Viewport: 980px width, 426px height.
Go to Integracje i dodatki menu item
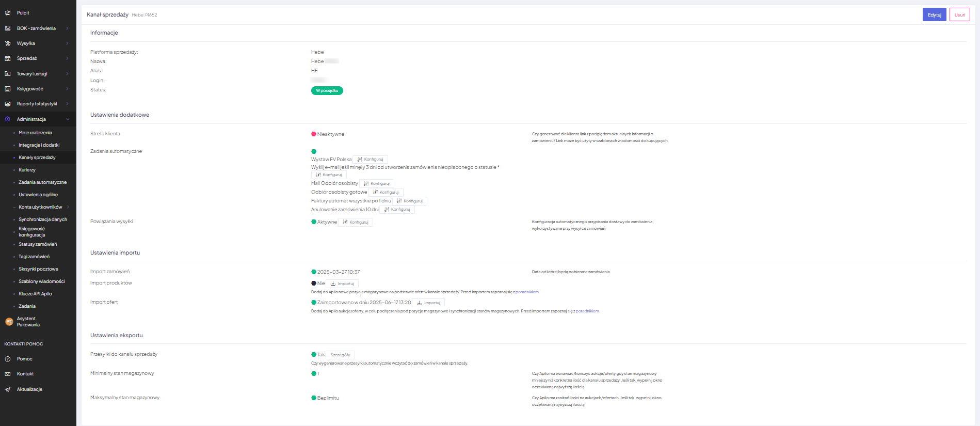point(39,145)
